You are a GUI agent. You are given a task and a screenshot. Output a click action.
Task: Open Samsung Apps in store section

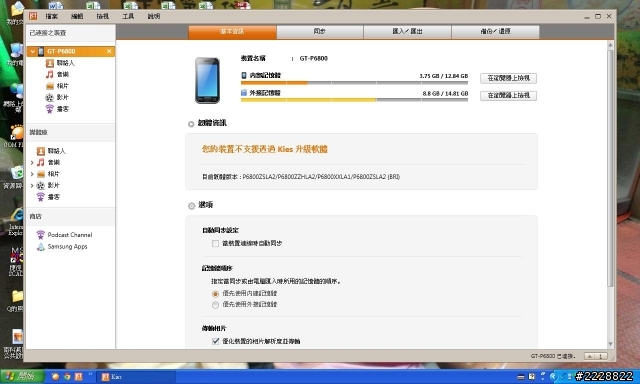click(x=62, y=246)
